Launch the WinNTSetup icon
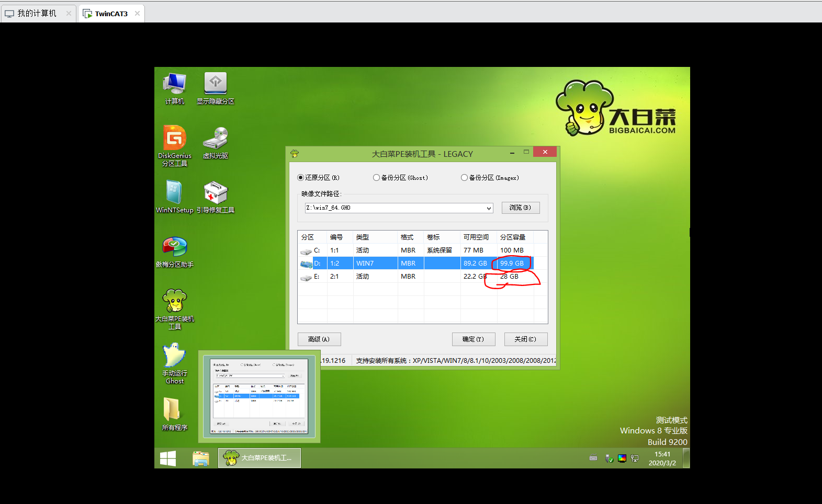This screenshot has width=822, height=504. tap(175, 197)
